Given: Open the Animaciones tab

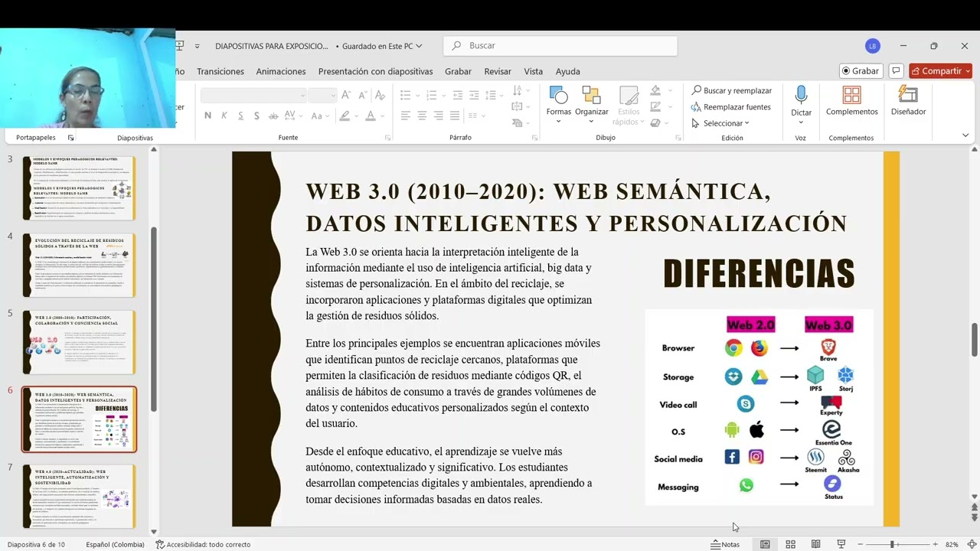Looking at the screenshot, I should (280, 71).
